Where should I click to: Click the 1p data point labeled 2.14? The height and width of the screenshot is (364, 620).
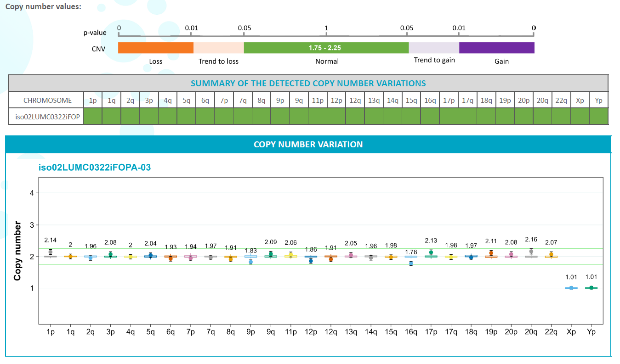click(x=51, y=252)
